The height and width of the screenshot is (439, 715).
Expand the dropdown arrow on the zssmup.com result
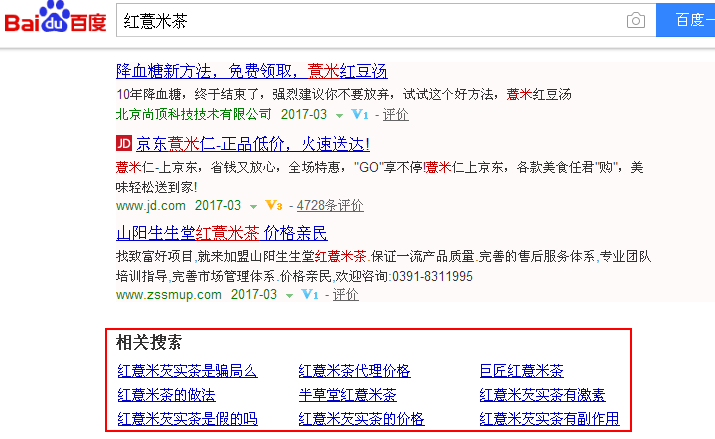tap(288, 296)
